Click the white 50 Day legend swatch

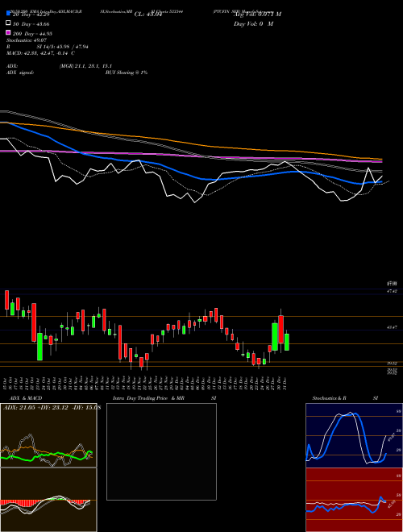[x=8, y=23]
